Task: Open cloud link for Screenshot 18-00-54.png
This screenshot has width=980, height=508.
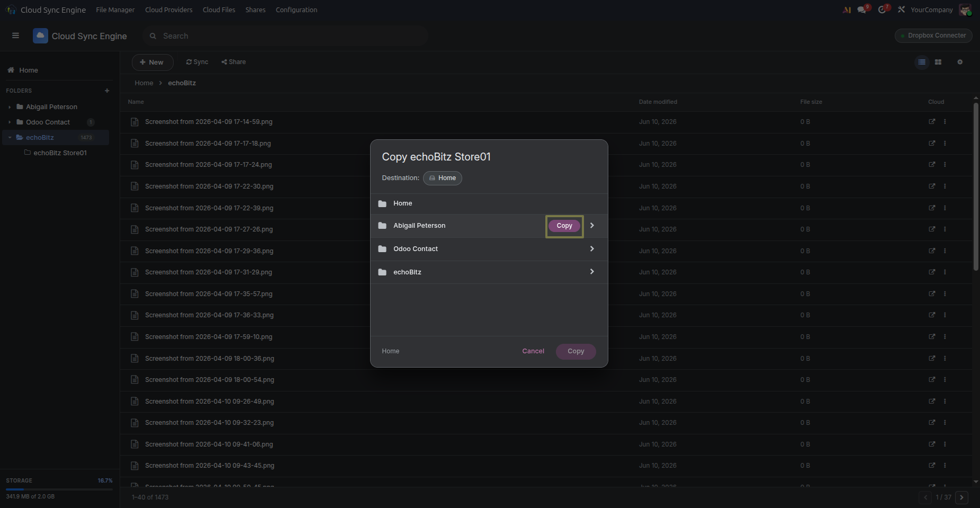Action: [x=932, y=379]
